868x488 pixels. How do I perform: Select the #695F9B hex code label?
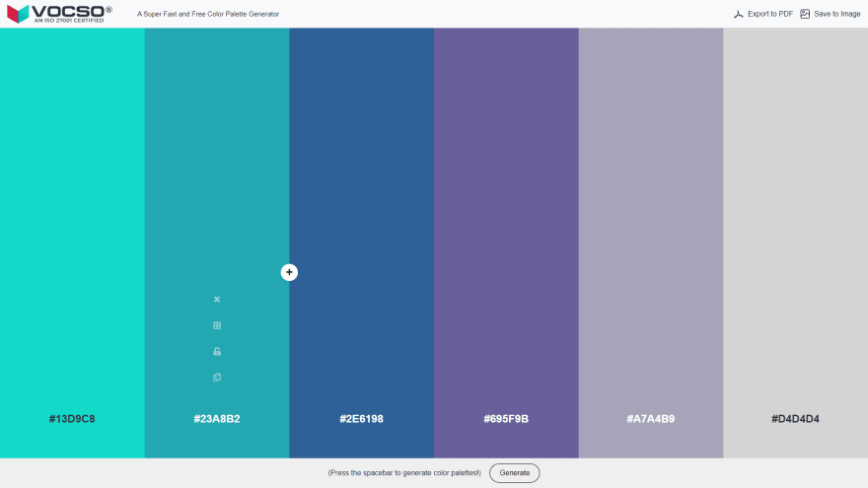click(x=506, y=419)
